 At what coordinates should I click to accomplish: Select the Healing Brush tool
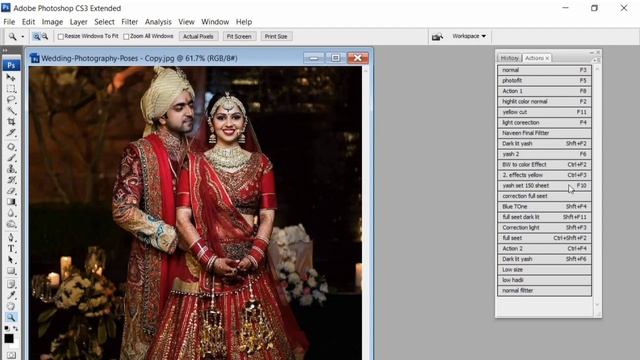coord(11,147)
